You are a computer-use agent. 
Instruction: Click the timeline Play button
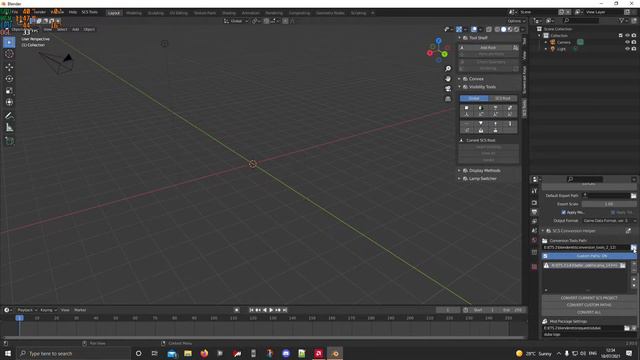point(271,310)
